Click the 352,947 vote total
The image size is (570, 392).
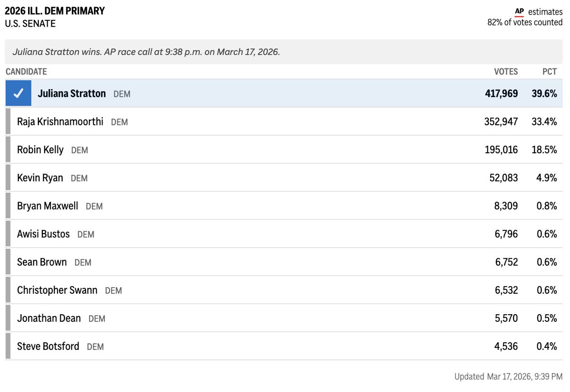click(x=501, y=121)
